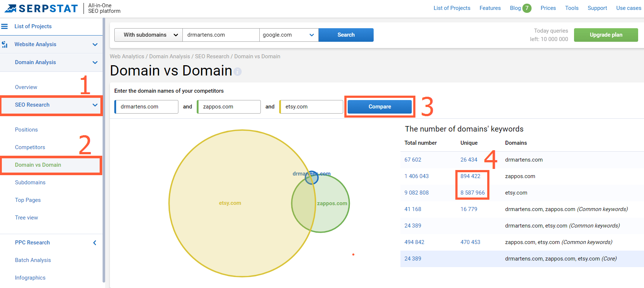Click the main domain search field

point(221,35)
